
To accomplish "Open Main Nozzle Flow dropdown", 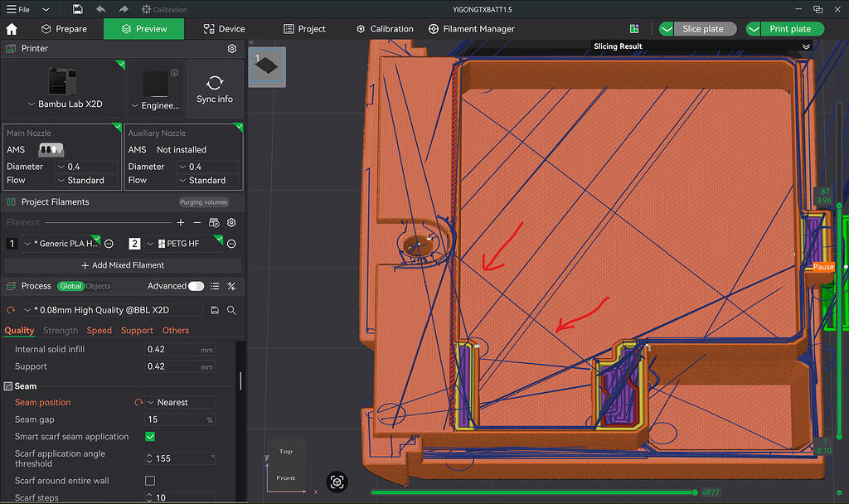I will pyautogui.click(x=86, y=180).
